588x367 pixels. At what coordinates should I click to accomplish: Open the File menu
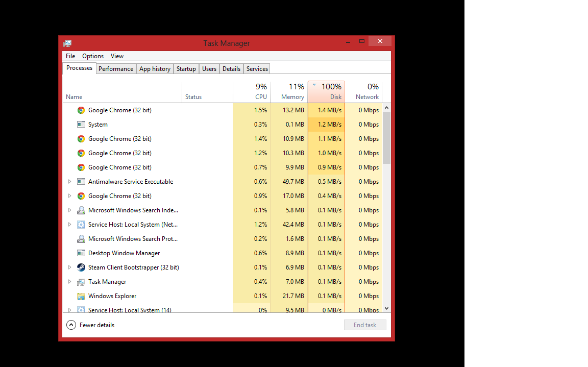coord(70,56)
